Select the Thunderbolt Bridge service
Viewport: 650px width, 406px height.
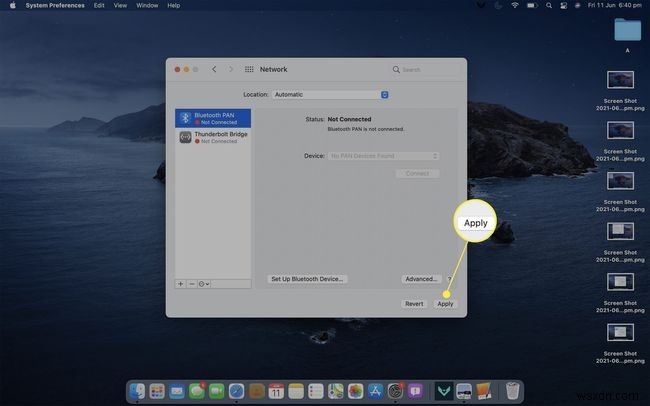[x=213, y=137]
